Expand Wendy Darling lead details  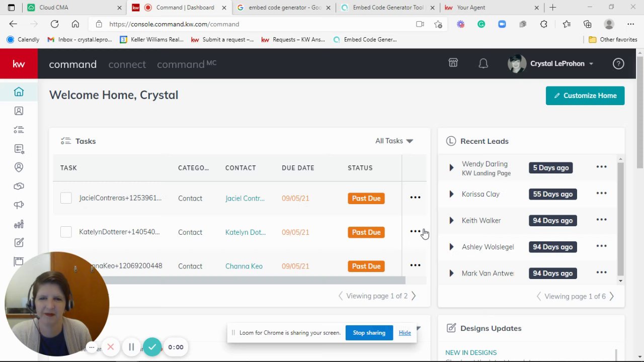tap(451, 168)
